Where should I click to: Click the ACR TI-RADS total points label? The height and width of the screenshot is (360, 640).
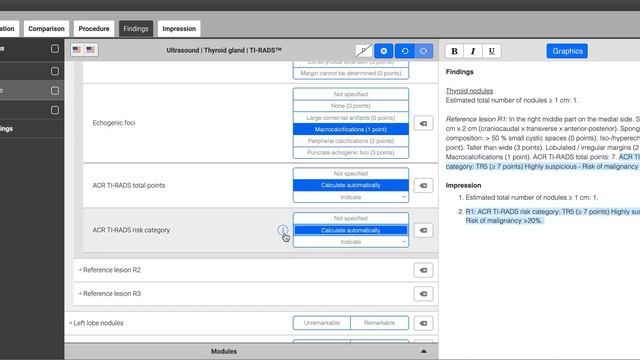(x=129, y=185)
